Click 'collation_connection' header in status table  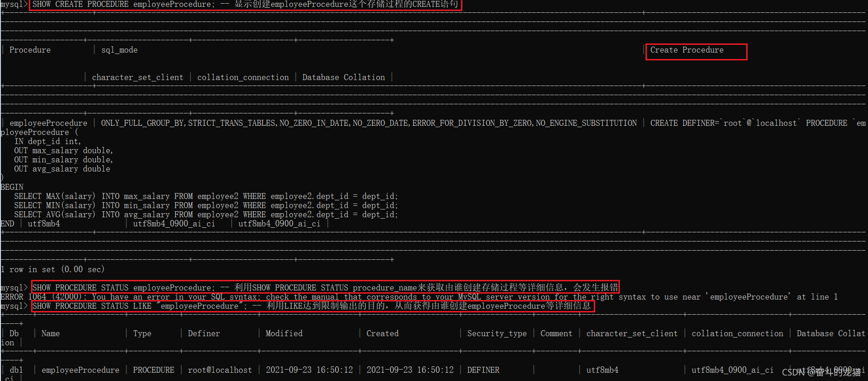(737, 333)
